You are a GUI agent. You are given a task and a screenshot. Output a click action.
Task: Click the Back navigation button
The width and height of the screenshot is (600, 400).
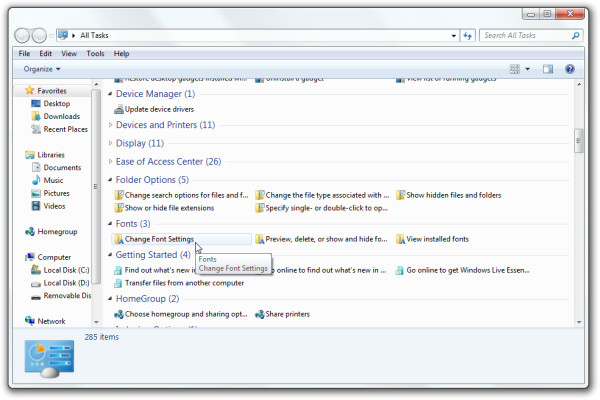click(x=22, y=36)
